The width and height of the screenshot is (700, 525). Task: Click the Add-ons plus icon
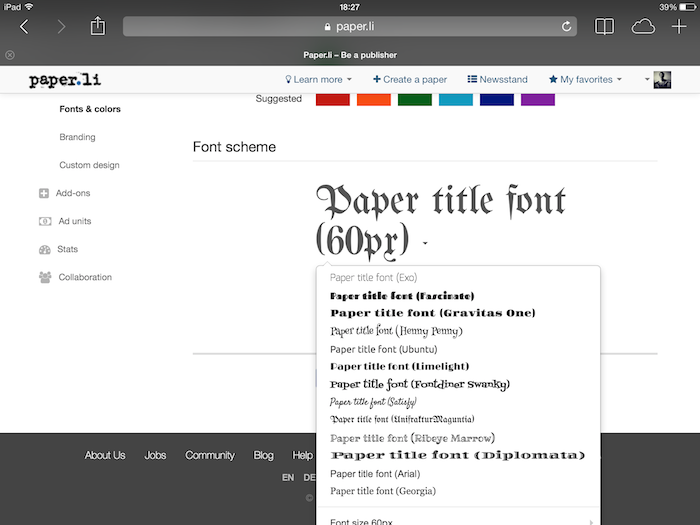pos(44,193)
